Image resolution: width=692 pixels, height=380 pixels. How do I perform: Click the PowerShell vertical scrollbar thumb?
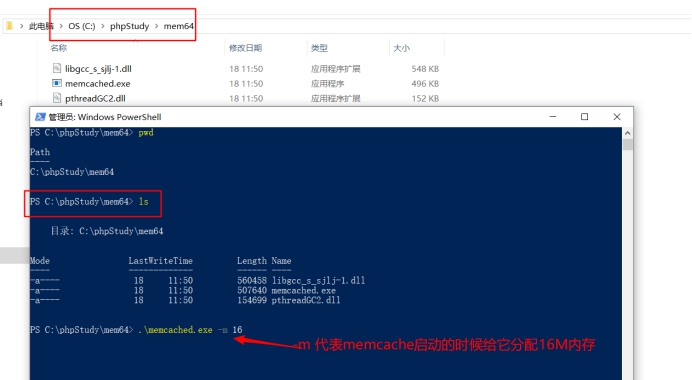point(628,145)
